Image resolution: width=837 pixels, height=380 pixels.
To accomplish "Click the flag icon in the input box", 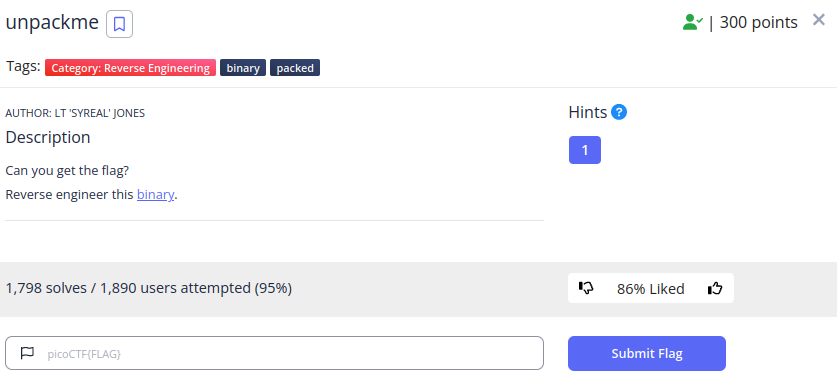I will (27, 353).
